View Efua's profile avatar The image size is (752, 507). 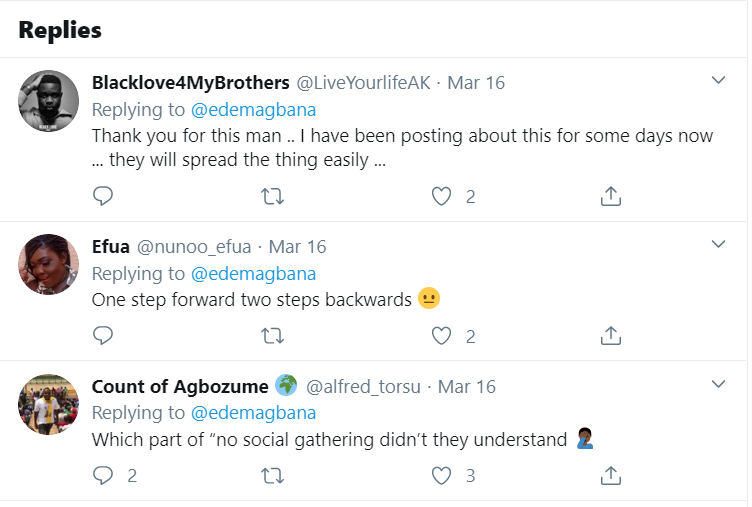pyautogui.click(x=49, y=264)
